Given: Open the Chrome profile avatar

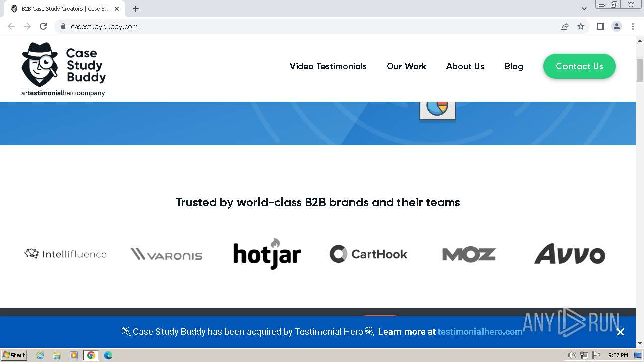Looking at the screenshot, I should (x=617, y=26).
